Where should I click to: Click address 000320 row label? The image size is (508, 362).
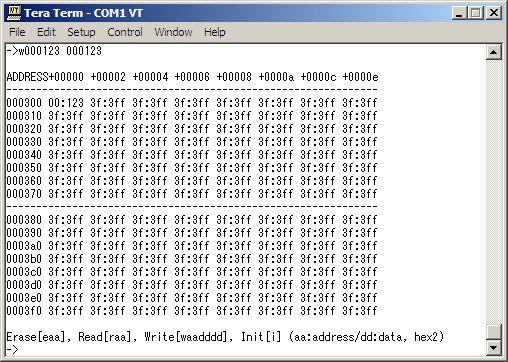24,129
